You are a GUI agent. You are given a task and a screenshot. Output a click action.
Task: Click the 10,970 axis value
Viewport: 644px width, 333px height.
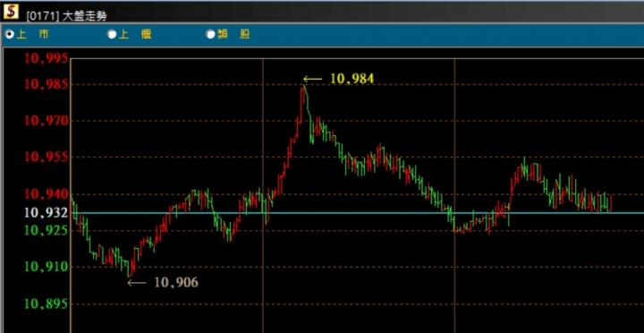click(x=46, y=121)
